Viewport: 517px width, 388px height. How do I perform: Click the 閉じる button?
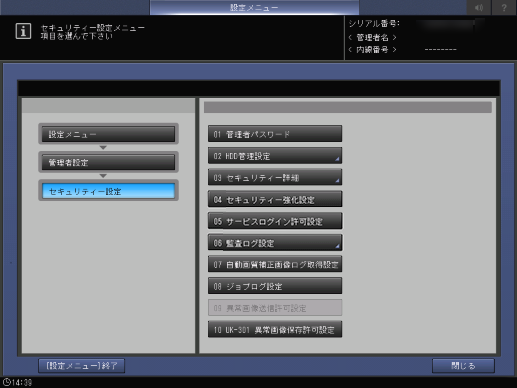[x=463, y=366]
